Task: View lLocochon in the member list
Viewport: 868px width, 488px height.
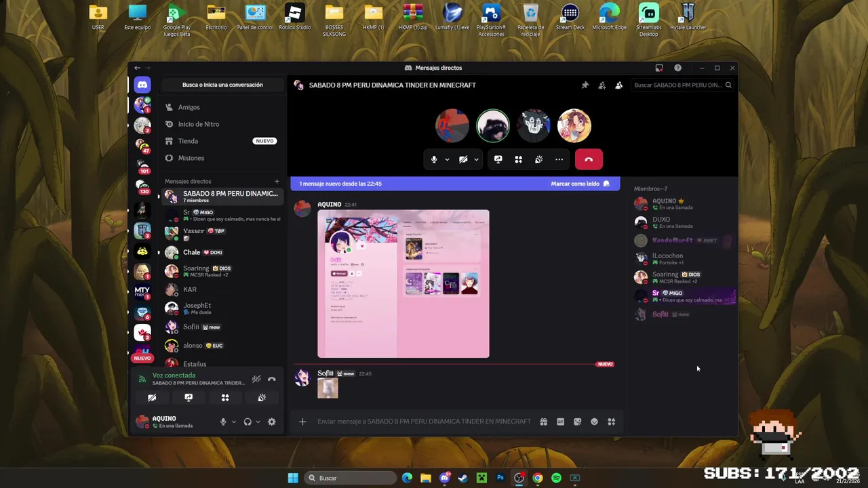Action: pyautogui.click(x=684, y=259)
